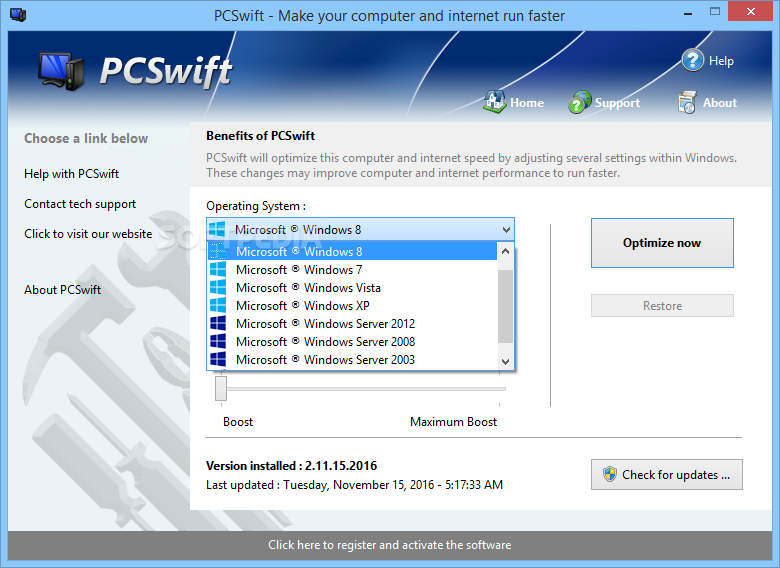The height and width of the screenshot is (568, 780).
Task: Click the Restore button
Action: coord(662,305)
